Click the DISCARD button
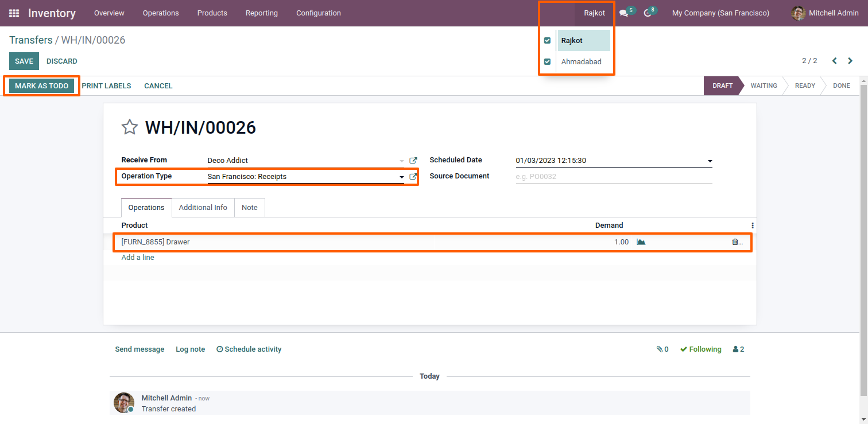Screen dimensions: 868x424 point(62,61)
